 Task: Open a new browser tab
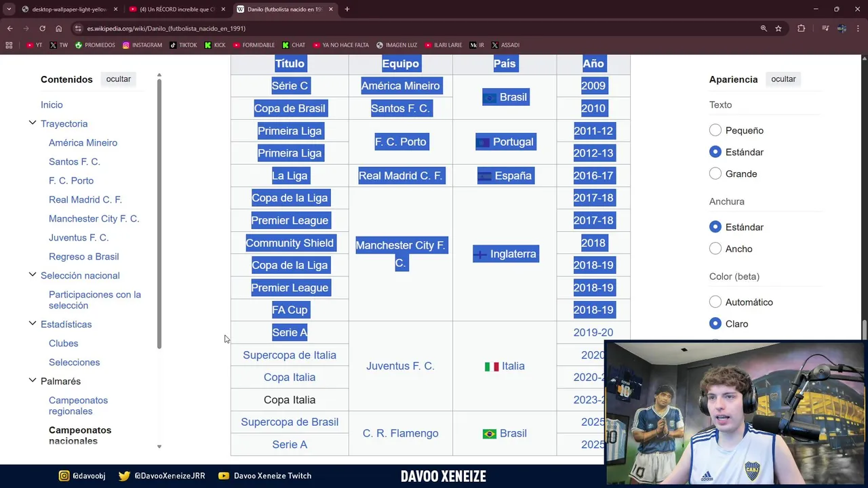[x=347, y=9]
